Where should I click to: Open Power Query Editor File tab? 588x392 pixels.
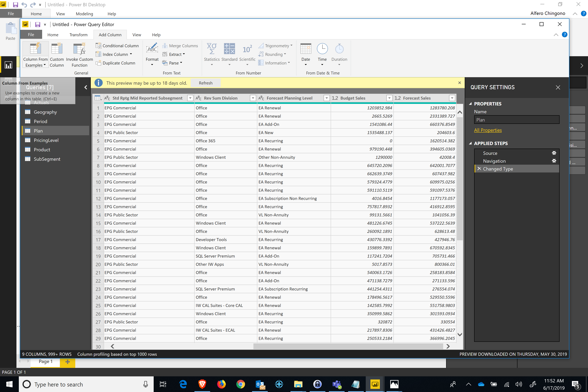[31, 35]
